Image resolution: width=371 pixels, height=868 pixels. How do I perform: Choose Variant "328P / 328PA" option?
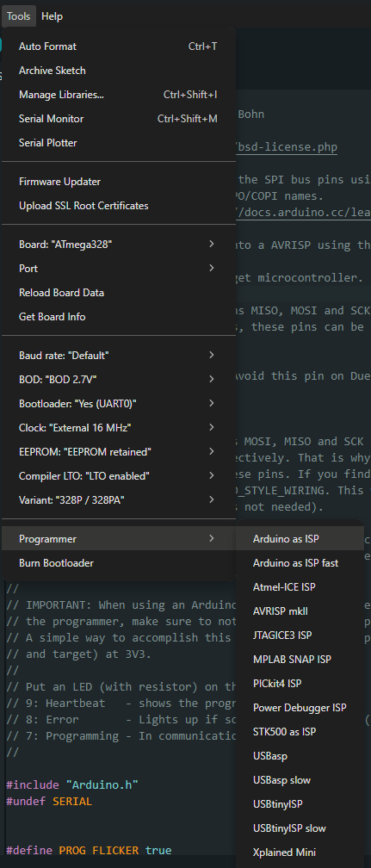point(119,499)
